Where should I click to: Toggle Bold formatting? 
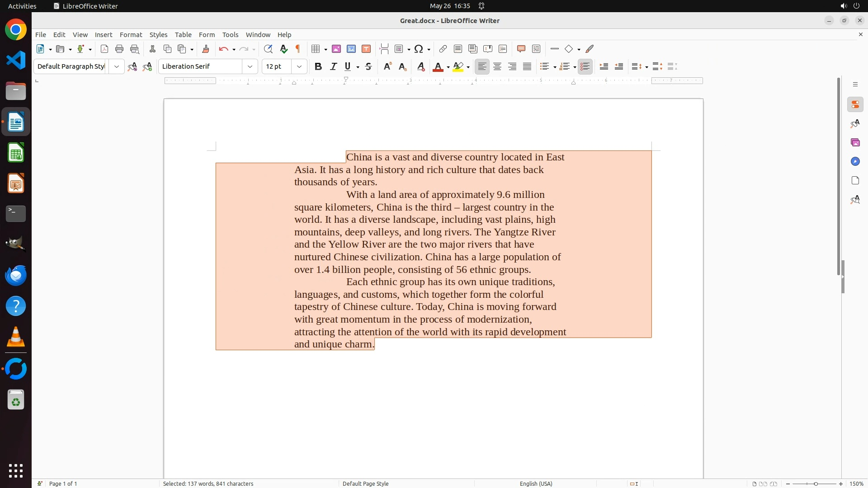pos(318,66)
